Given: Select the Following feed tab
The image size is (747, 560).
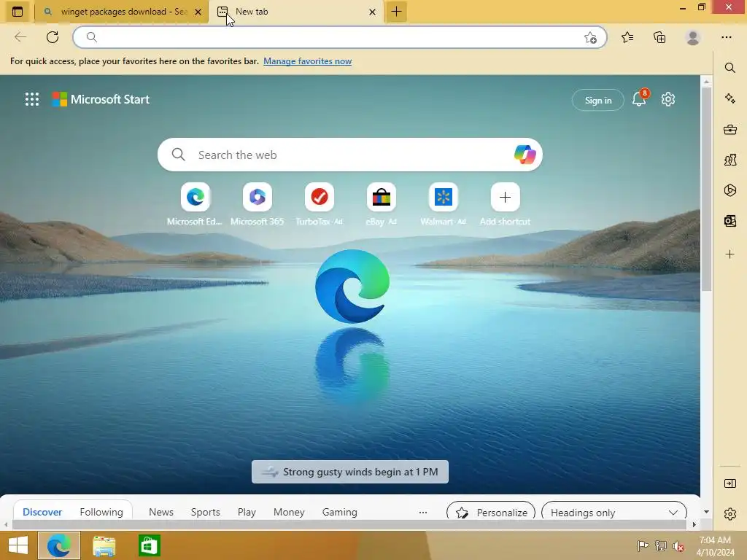Looking at the screenshot, I should 101,512.
